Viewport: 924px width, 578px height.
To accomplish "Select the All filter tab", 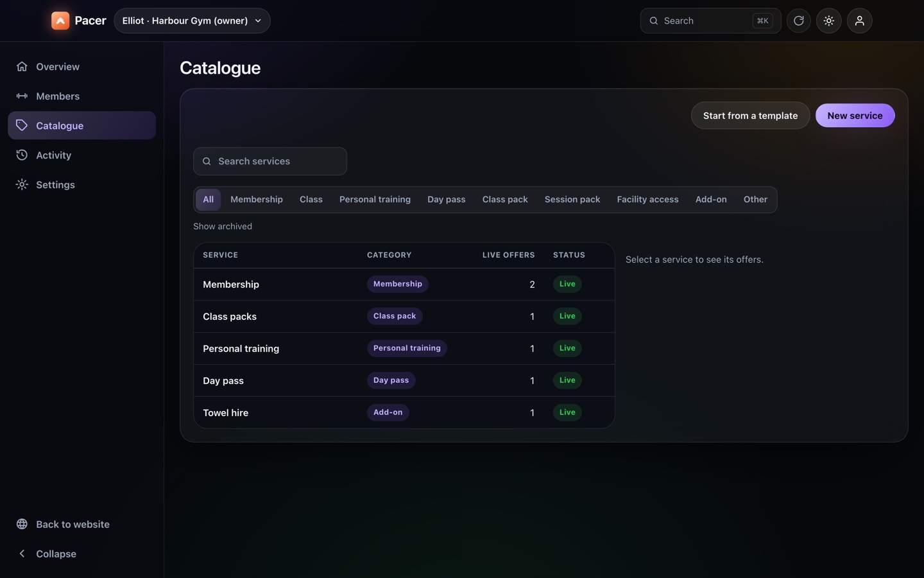I will tap(209, 200).
